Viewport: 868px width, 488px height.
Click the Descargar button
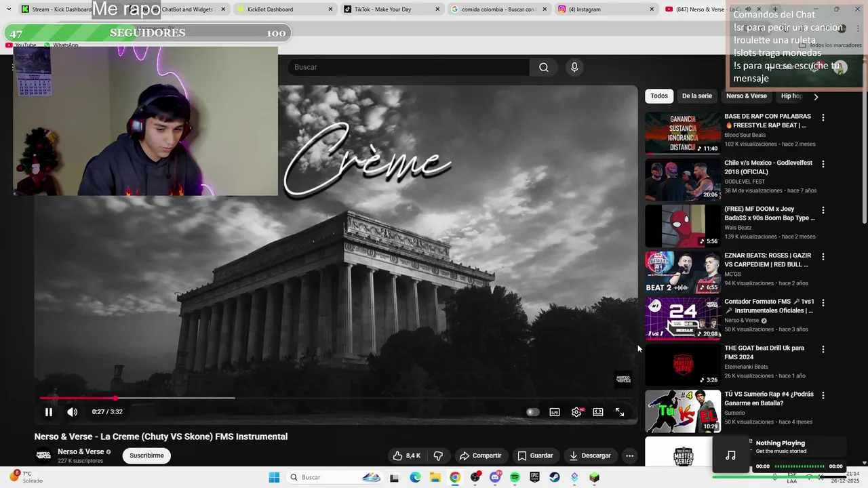[x=590, y=455]
